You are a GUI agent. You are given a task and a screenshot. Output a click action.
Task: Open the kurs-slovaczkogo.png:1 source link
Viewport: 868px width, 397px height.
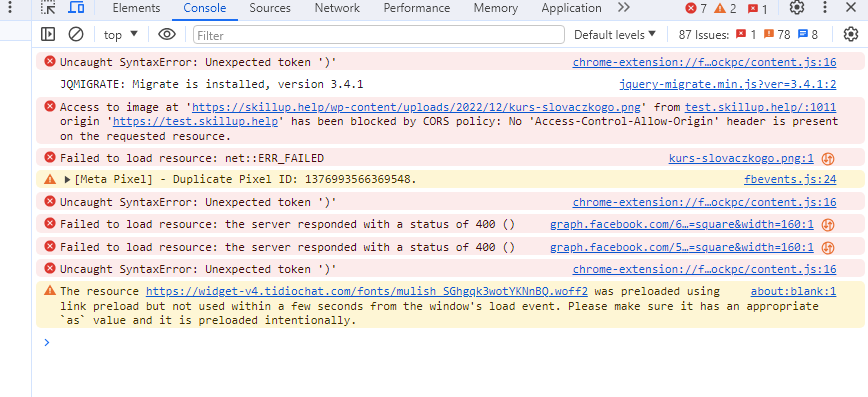741,158
